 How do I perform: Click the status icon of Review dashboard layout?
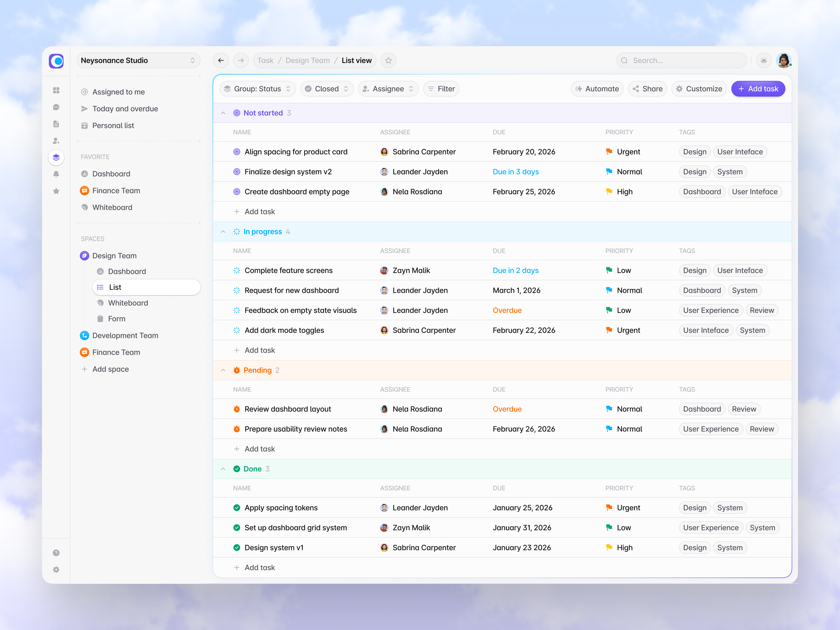[237, 409]
